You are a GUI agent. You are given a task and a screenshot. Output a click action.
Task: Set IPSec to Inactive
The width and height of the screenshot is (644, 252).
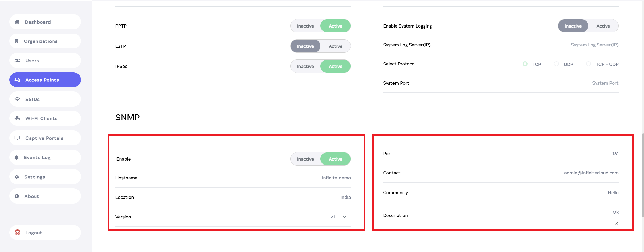(305, 66)
